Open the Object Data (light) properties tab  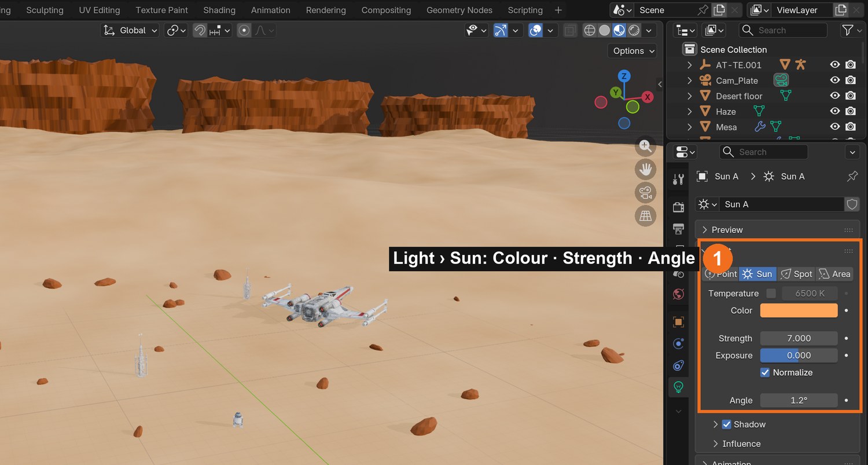coord(678,387)
